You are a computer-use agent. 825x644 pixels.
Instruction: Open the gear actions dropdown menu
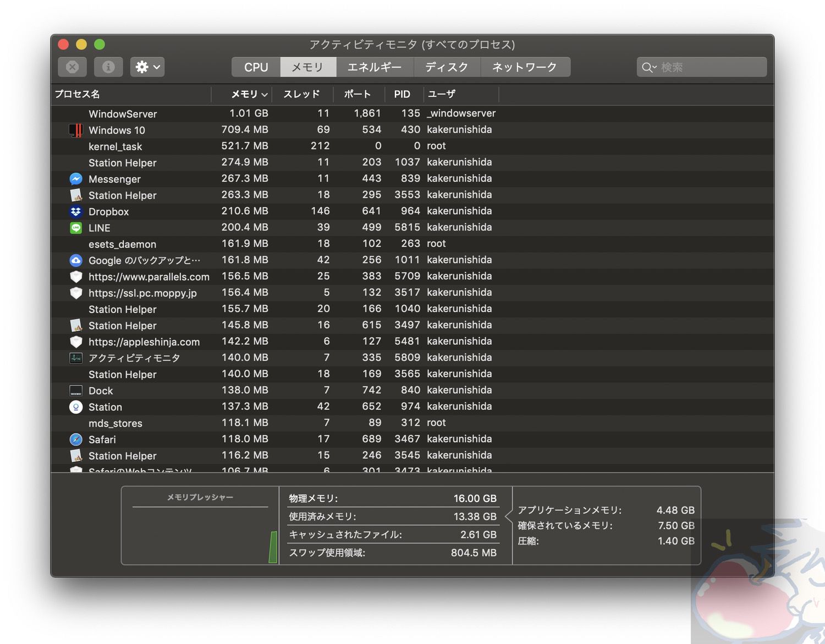(147, 67)
